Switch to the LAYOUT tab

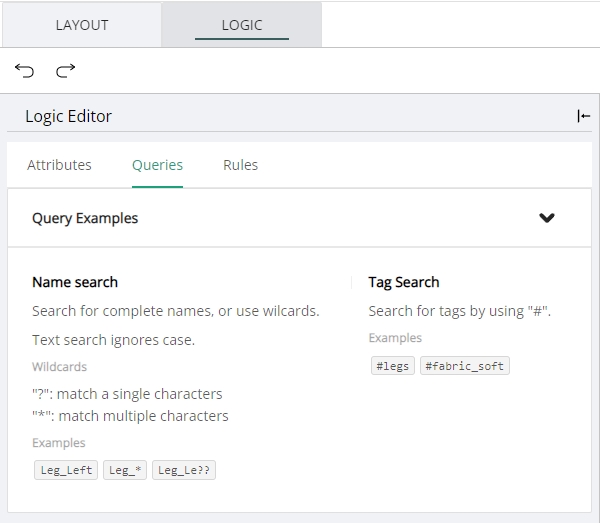[82, 24]
